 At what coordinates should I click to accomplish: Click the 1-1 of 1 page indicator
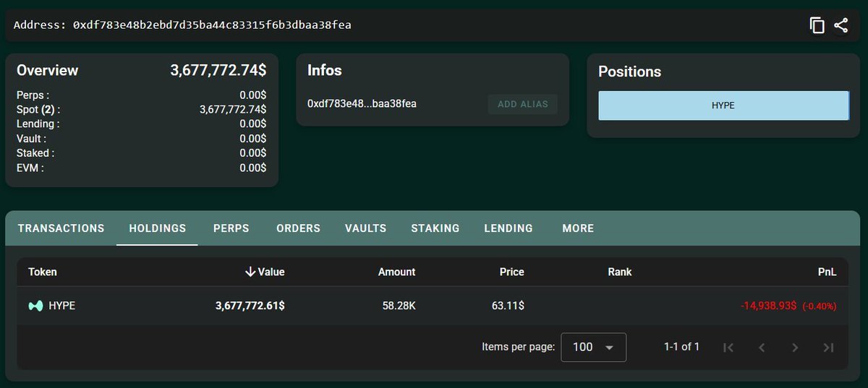[681, 347]
